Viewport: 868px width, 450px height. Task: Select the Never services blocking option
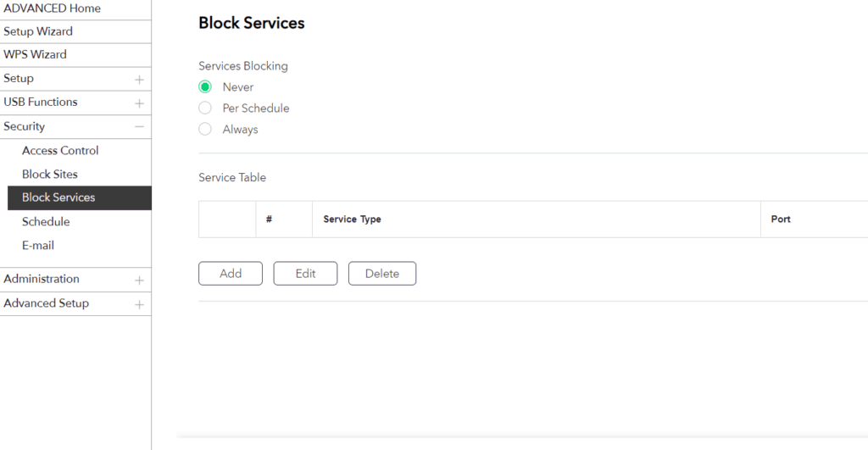pyautogui.click(x=205, y=87)
